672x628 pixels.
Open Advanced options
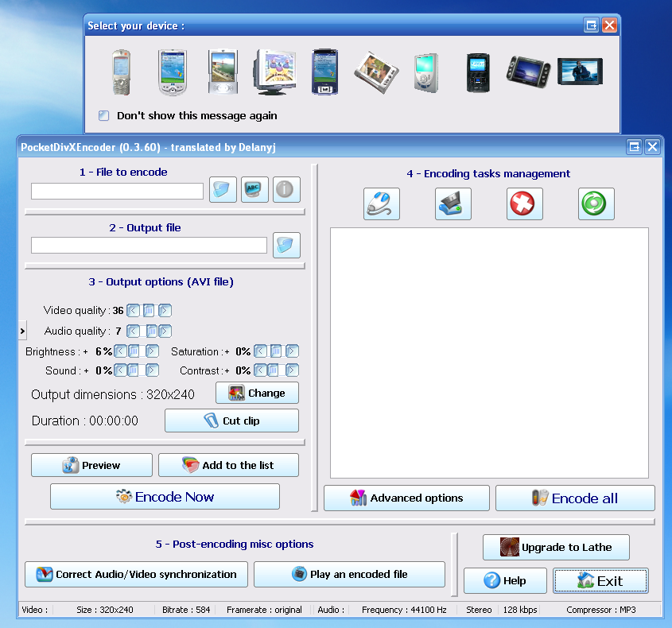406,498
